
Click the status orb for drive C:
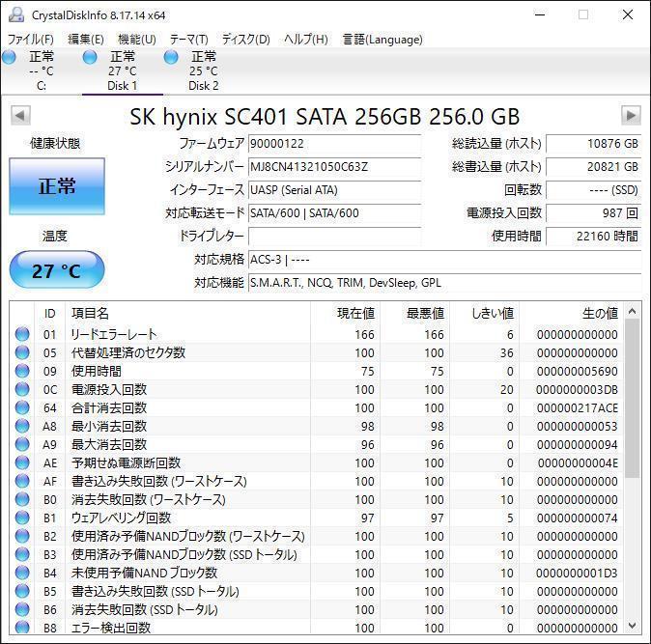9,57
